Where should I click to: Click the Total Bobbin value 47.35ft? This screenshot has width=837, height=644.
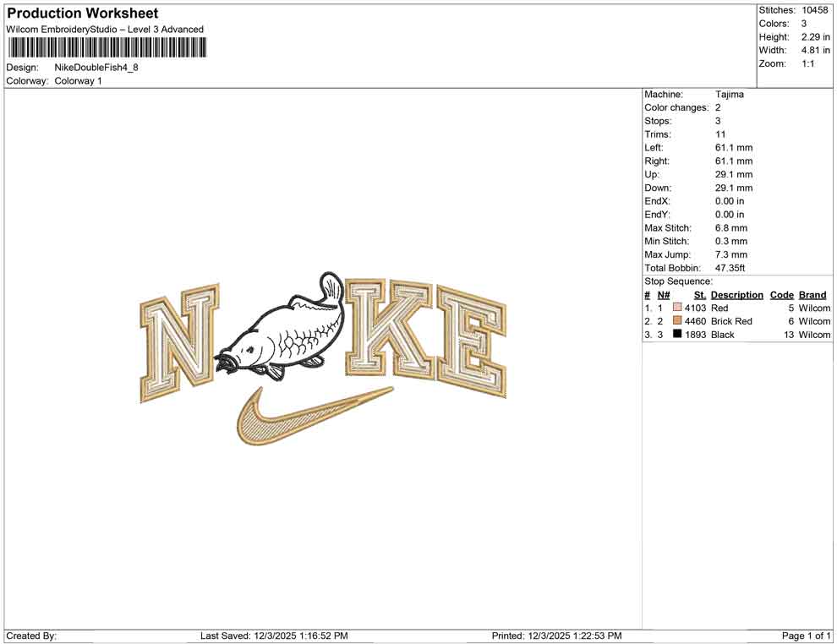[x=730, y=268]
